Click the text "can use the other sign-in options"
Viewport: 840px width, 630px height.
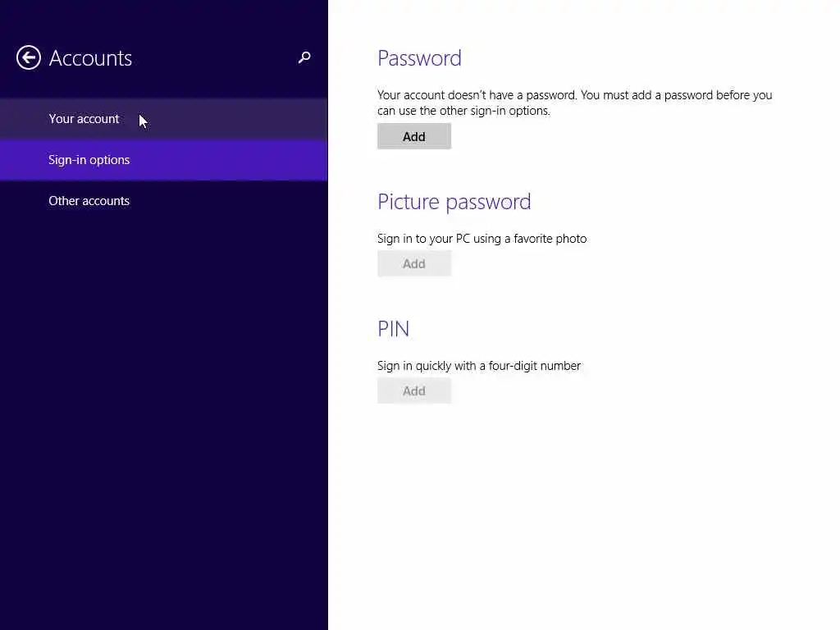pyautogui.click(x=463, y=111)
